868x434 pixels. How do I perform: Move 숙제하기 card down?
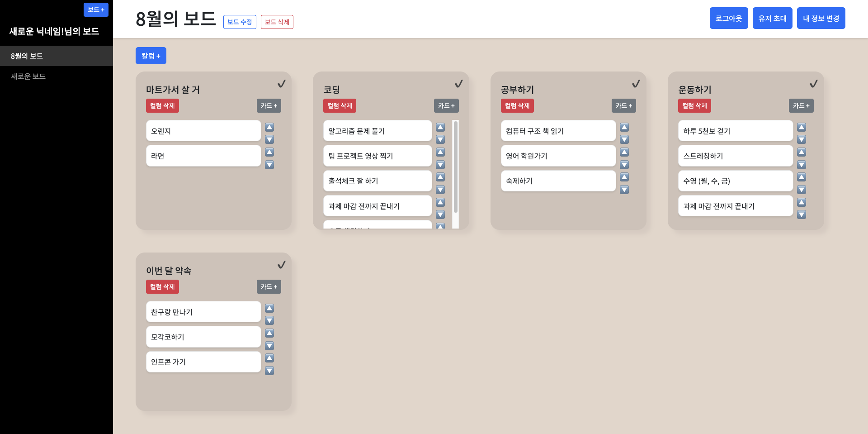[x=624, y=190]
